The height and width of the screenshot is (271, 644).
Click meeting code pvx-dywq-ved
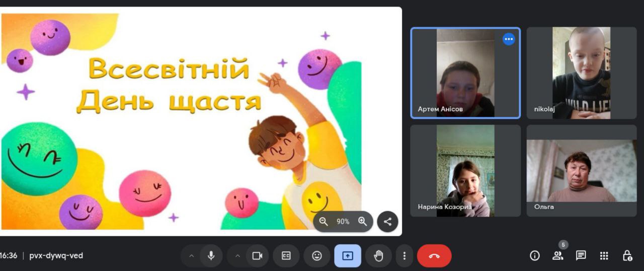click(56, 256)
